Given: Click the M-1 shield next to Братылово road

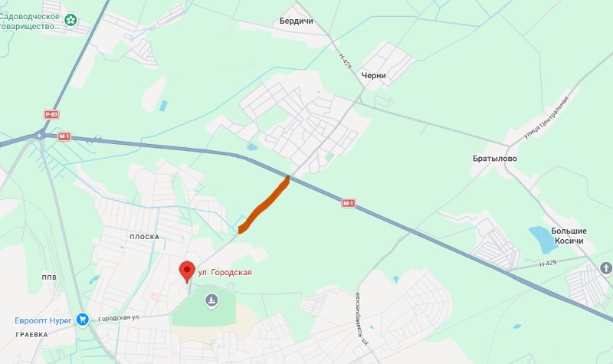Looking at the screenshot, I should pos(349,203).
